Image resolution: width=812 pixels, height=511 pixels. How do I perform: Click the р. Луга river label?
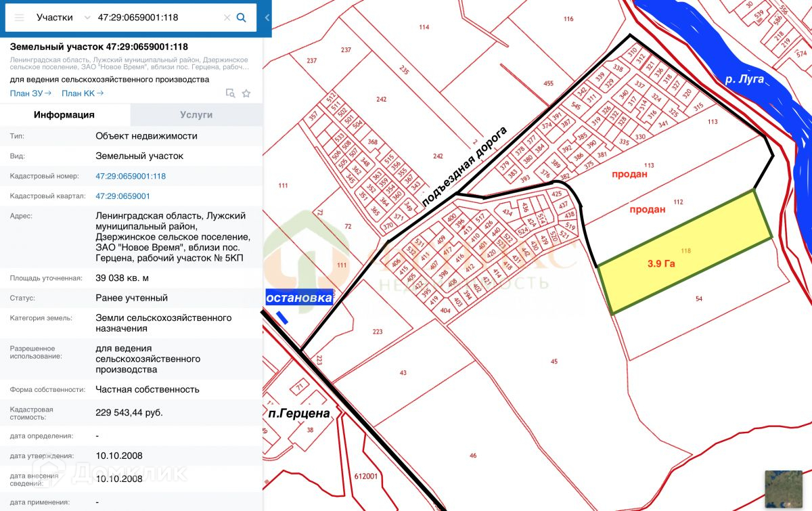pos(744,79)
